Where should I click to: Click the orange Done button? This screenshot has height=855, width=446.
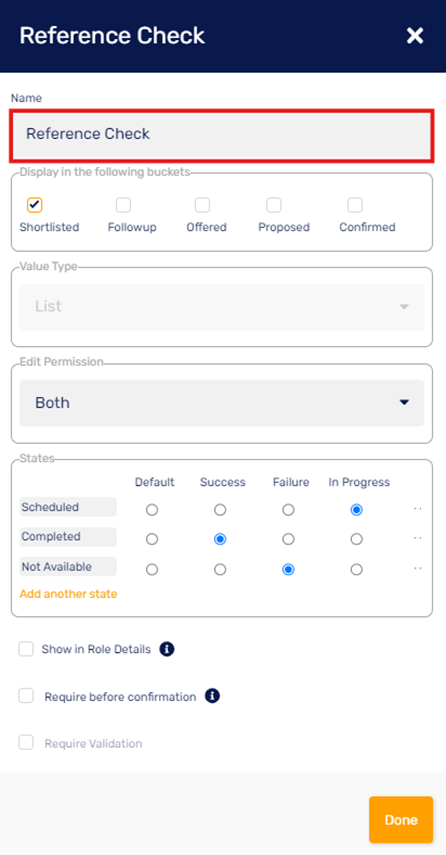401,820
